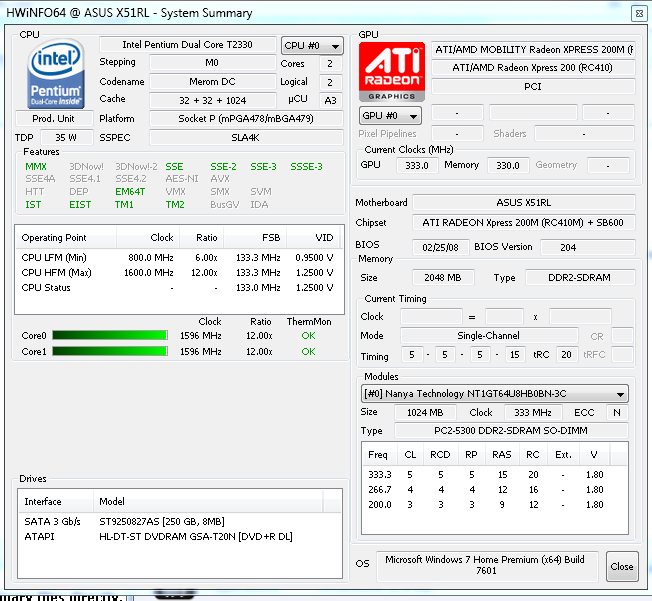Click the Core0 ThermMon OK status
Screen dimensions: 652x601
(x=309, y=336)
